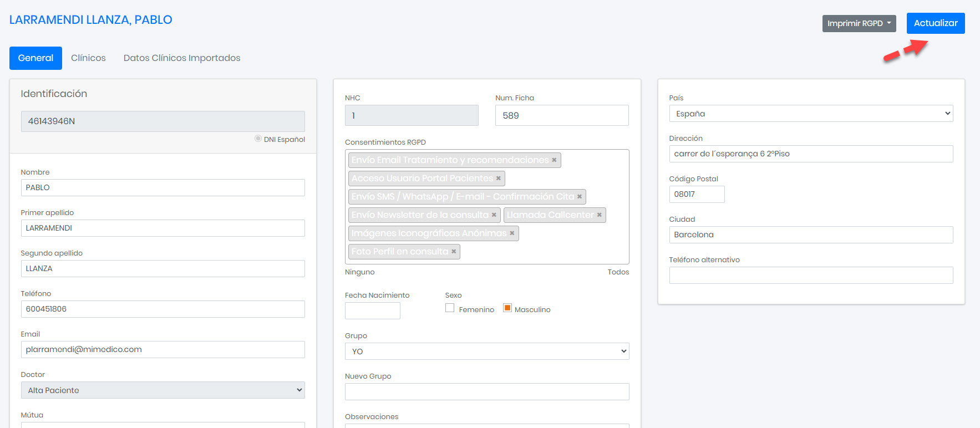Remove 'Envío Newsletter de la consulta' tag
Viewport: 980px width, 428px height.
pos(494,215)
